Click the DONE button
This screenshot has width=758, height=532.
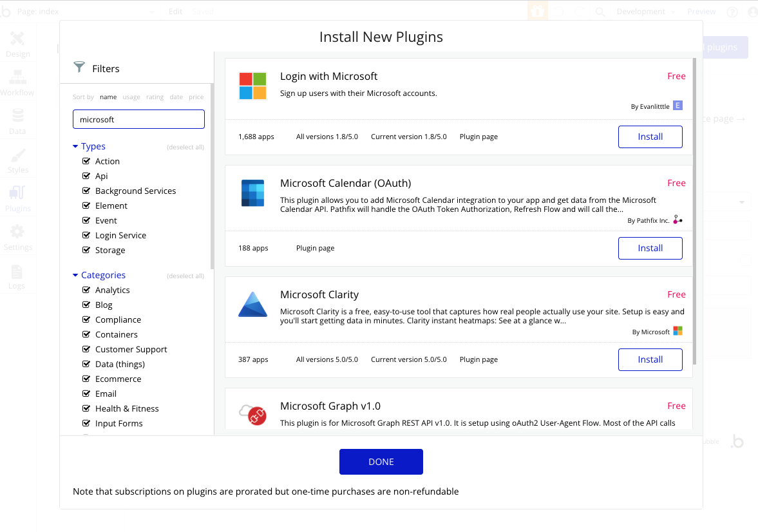[381, 462]
